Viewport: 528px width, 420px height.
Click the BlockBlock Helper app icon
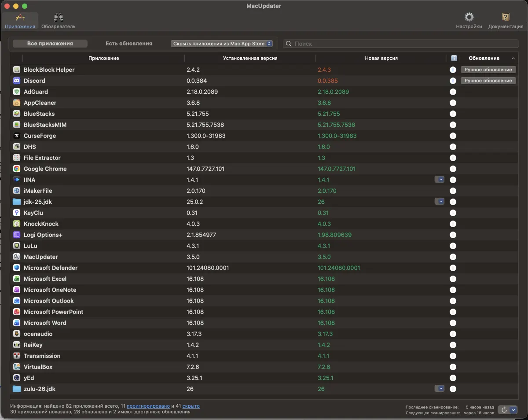pos(17,70)
